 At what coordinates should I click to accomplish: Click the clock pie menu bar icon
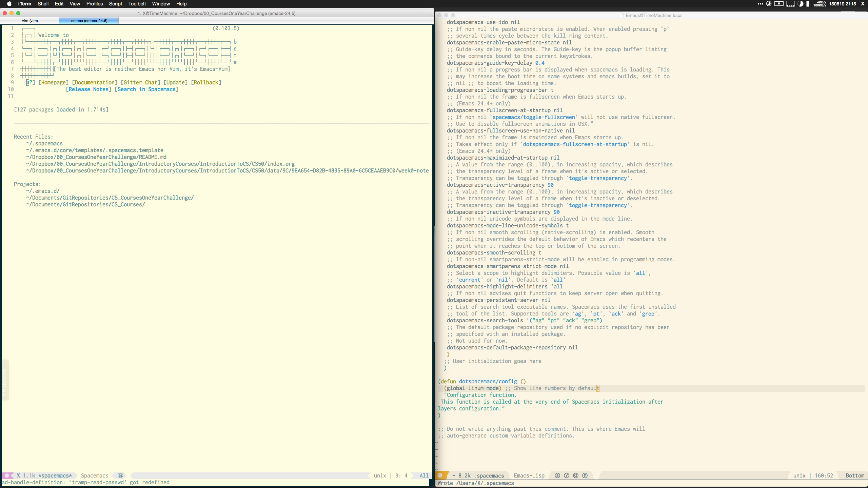pyautogui.click(x=769, y=4)
